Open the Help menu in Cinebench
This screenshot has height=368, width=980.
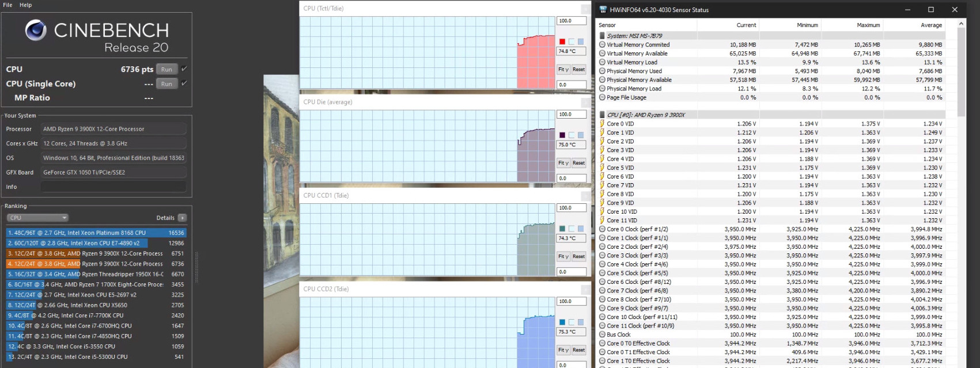tap(25, 5)
